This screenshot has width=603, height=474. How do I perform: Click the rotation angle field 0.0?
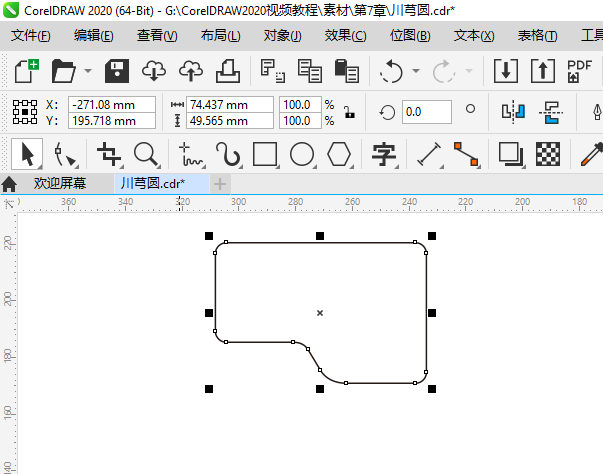[426, 112]
